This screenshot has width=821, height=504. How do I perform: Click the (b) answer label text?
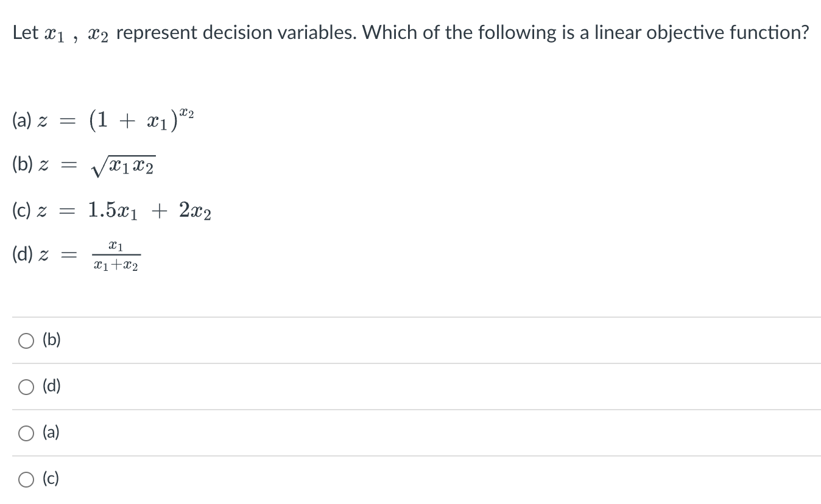click(51, 340)
